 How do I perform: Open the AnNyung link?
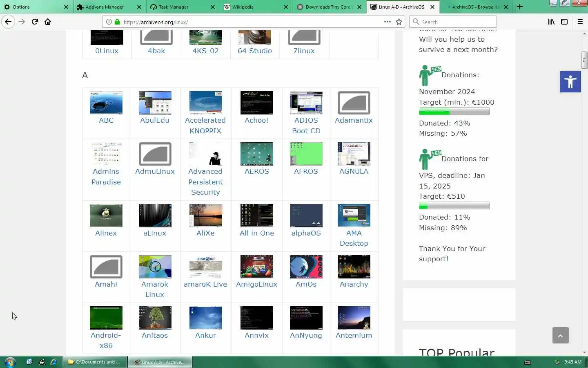[306, 335]
